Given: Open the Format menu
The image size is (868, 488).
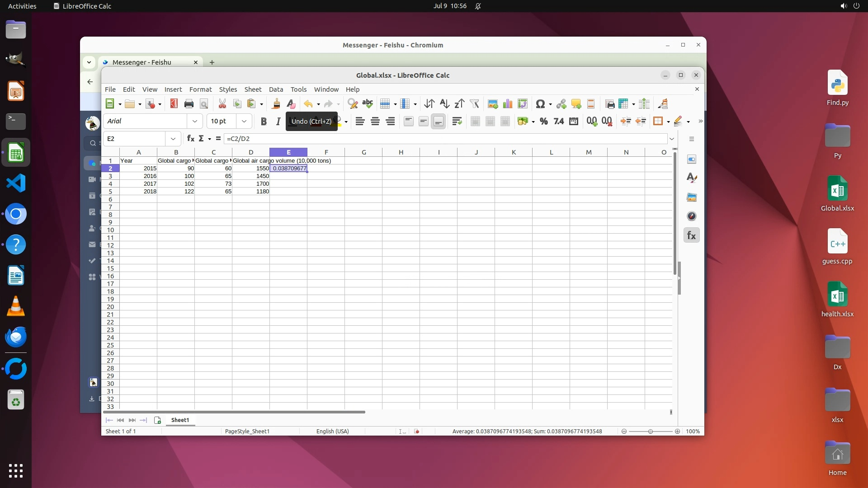Looking at the screenshot, I should pos(200,89).
